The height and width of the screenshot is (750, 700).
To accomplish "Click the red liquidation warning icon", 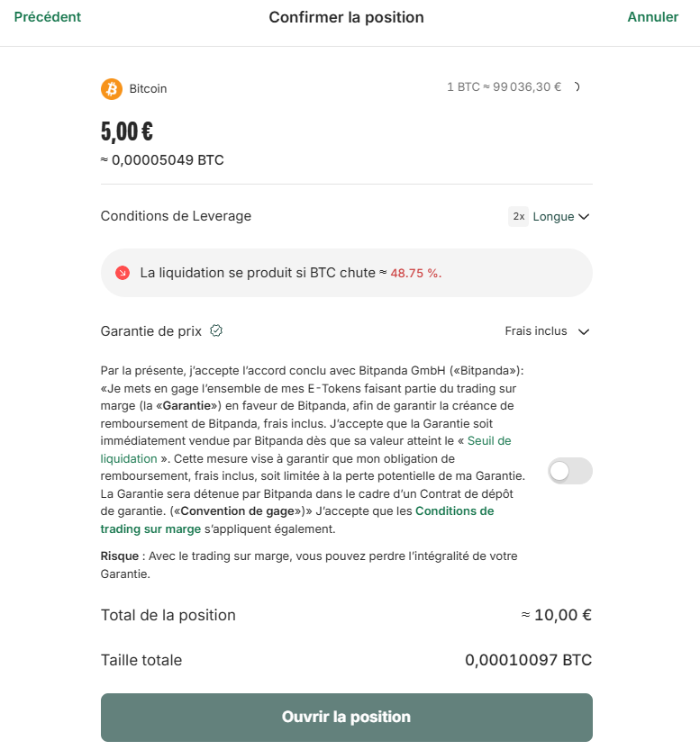I will point(123,272).
